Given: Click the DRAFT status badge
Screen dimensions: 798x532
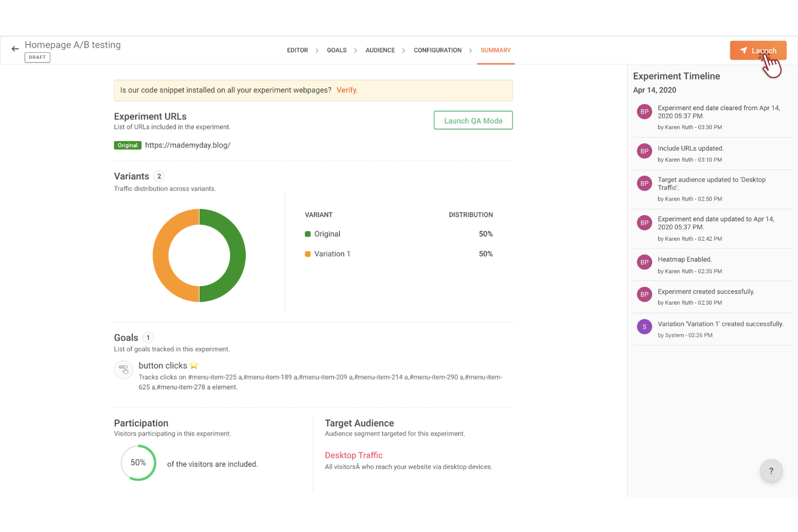Looking at the screenshot, I should pyautogui.click(x=37, y=57).
